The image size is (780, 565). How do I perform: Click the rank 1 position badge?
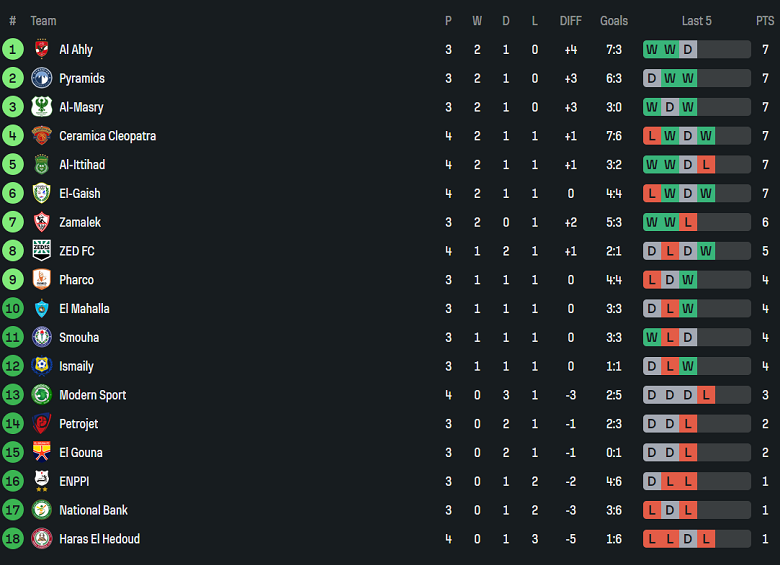[x=13, y=49]
